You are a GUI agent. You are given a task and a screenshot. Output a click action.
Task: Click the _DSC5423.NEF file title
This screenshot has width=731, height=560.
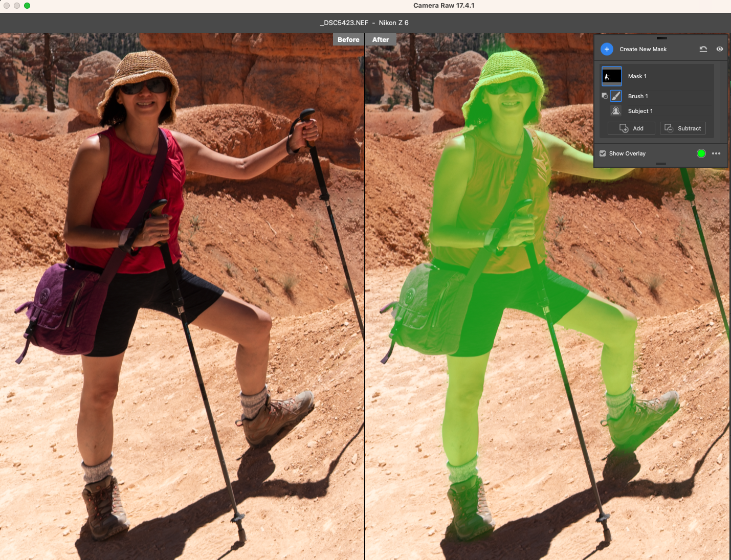344,23
